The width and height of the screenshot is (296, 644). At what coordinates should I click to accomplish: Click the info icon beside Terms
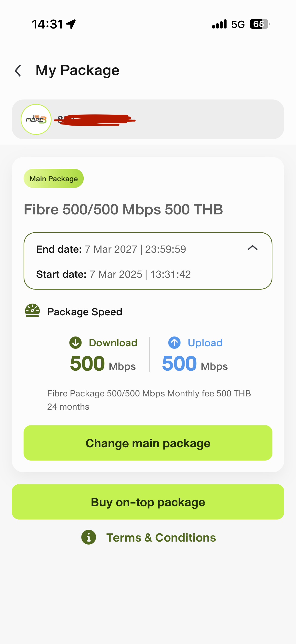coord(89,537)
